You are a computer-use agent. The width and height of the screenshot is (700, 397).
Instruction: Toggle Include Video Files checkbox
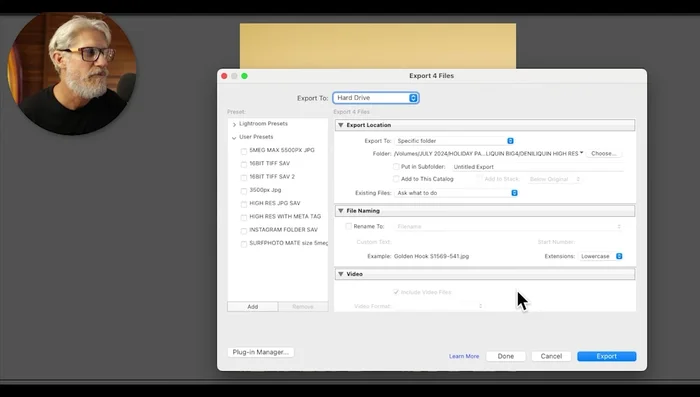click(x=396, y=292)
